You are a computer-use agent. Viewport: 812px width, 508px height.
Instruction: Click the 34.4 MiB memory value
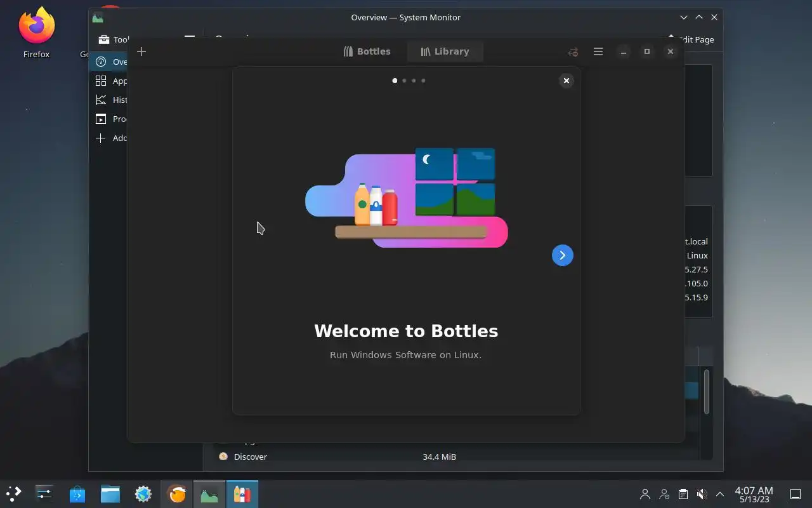click(x=439, y=457)
